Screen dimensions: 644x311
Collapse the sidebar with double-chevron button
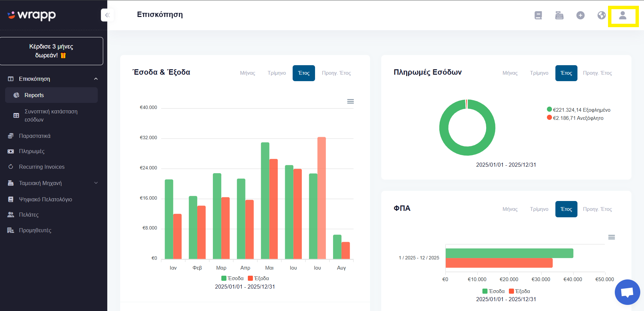coord(107,15)
